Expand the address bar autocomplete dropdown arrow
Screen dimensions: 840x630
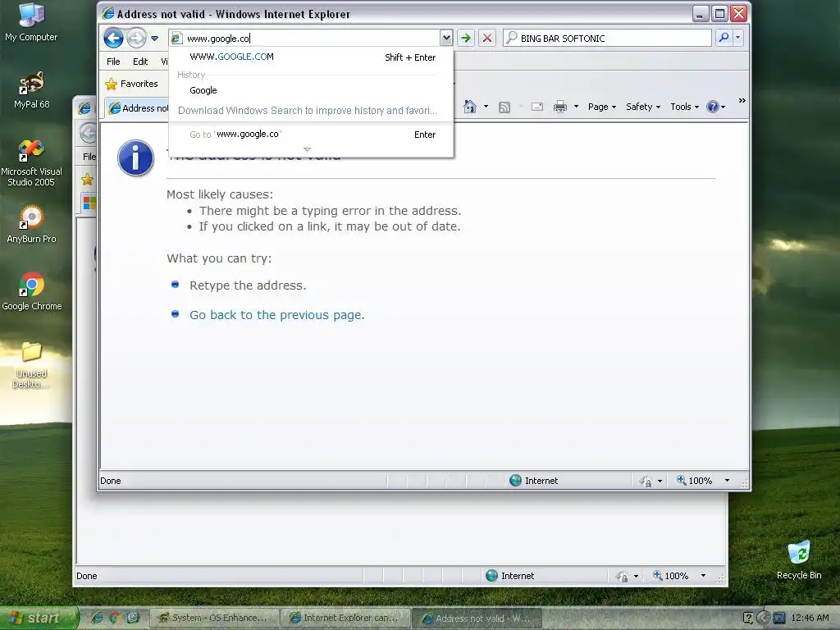[x=445, y=38]
